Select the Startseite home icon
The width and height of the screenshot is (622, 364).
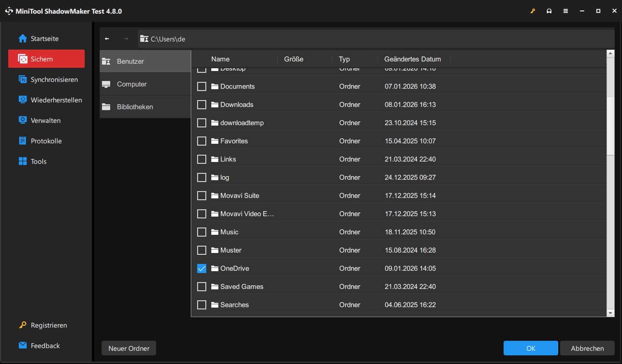(22, 38)
